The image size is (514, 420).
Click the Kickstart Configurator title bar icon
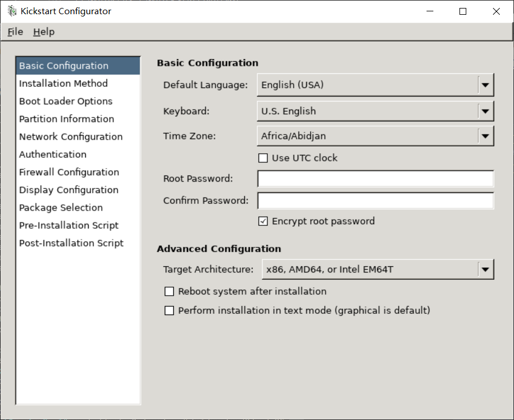(12, 11)
